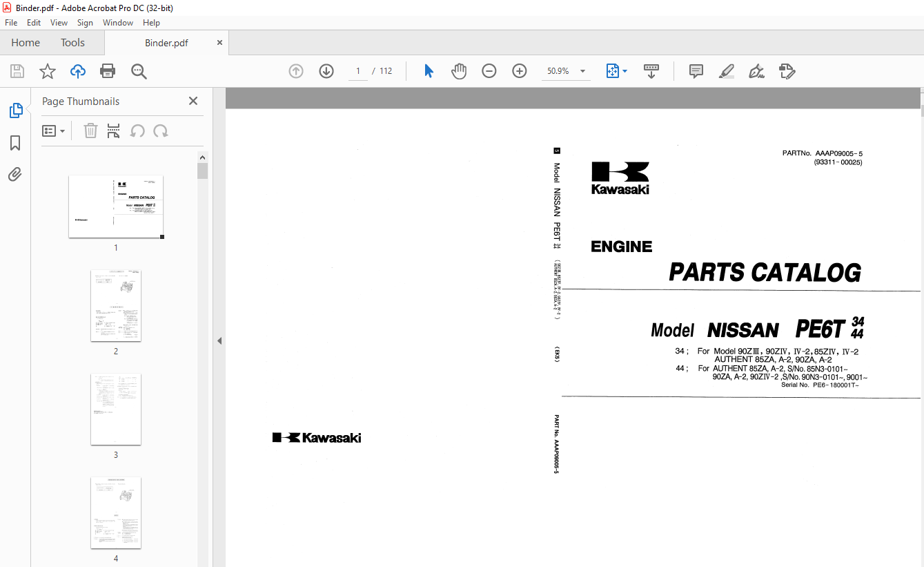924x567 pixels.
Task: Open the View menu
Action: [x=59, y=23]
